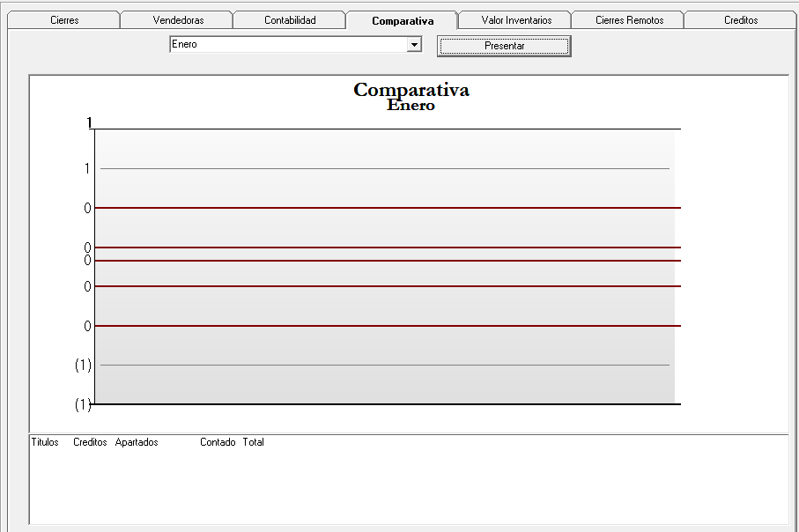Switch to the Cierres Remotos tab
Screen dimensions: 799x532
coord(629,20)
